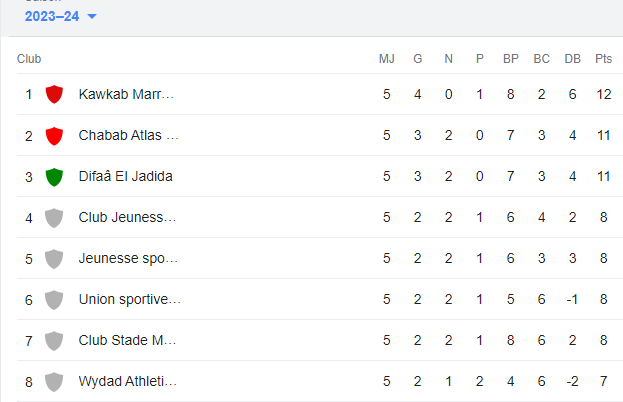Image resolution: width=623 pixels, height=402 pixels.
Task: Click Club Stade M gray shield crest
Action: coord(55,340)
